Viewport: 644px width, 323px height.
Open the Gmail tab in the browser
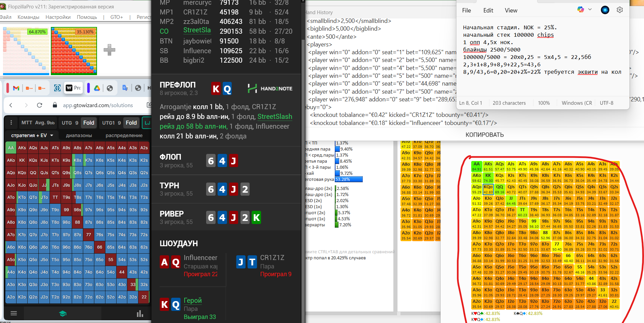[x=16, y=88]
